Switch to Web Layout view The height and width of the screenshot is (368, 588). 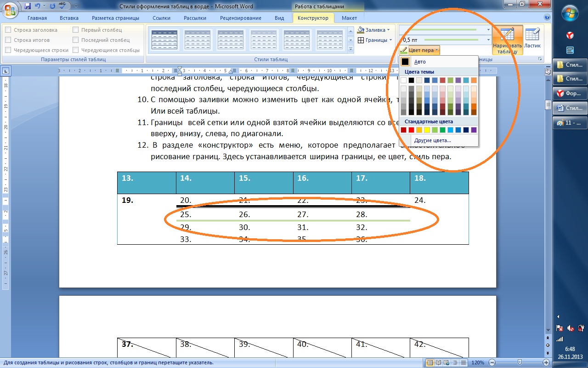click(446, 362)
